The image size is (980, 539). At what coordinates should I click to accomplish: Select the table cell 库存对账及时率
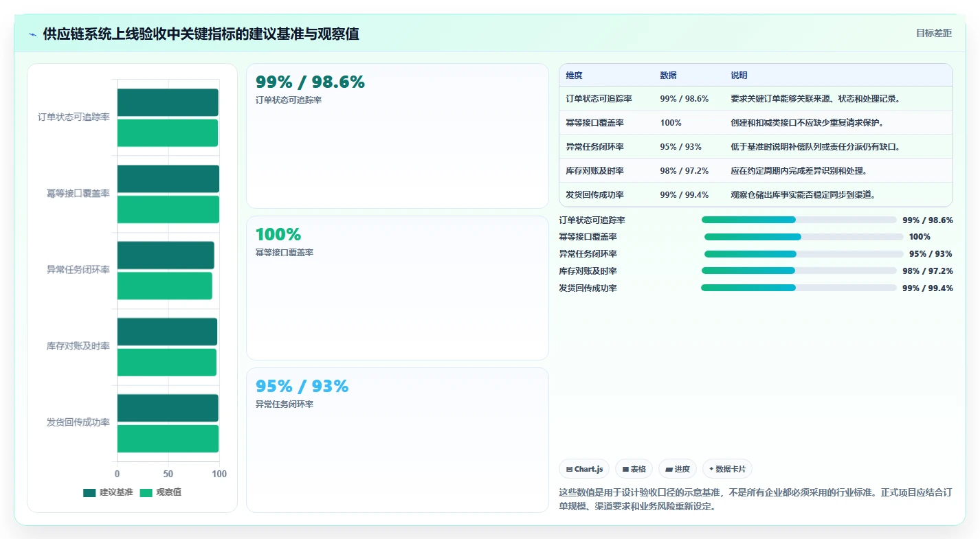595,171
